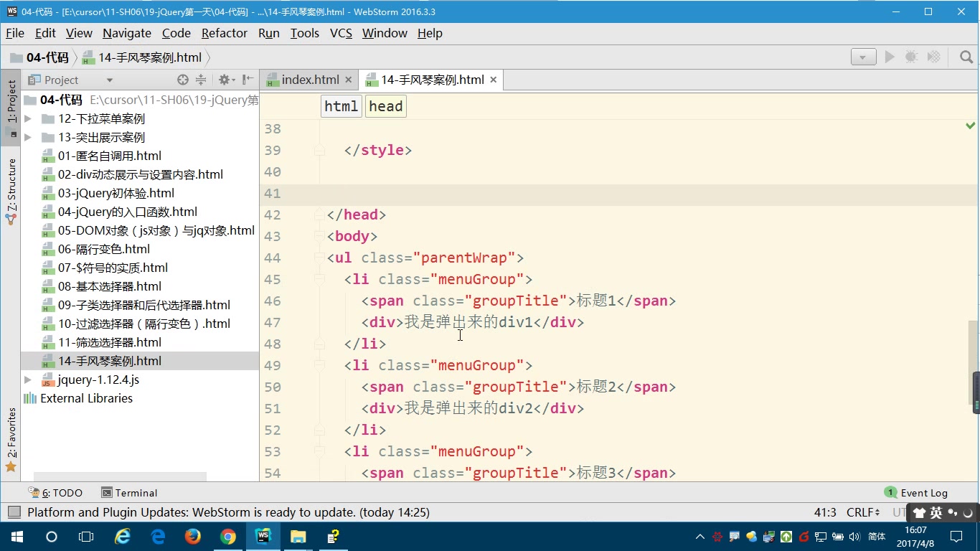Toggle the Structure side tool window
980x551 pixels.
11,190
